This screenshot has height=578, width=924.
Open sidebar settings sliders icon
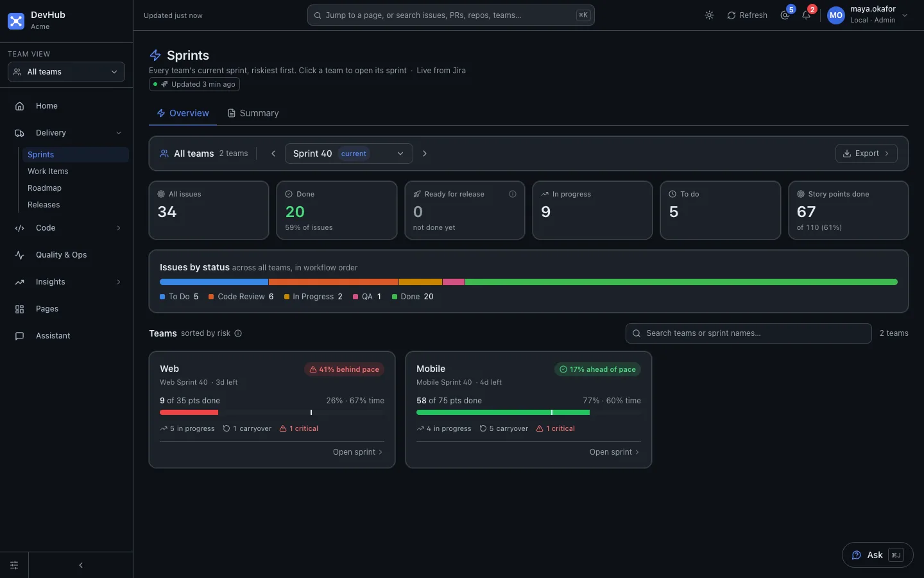click(14, 565)
